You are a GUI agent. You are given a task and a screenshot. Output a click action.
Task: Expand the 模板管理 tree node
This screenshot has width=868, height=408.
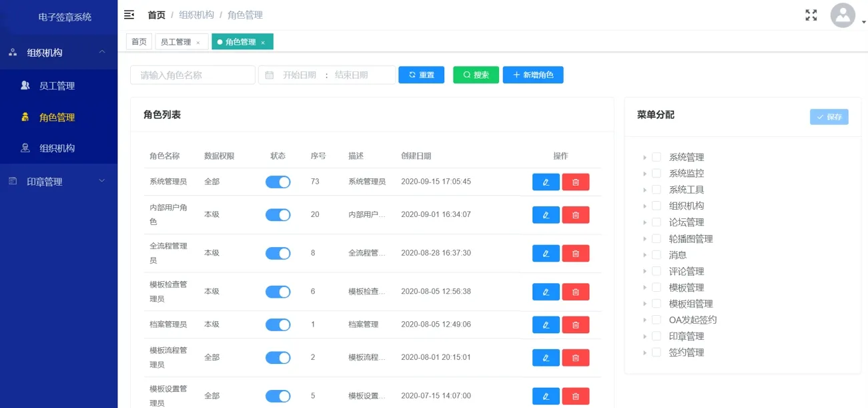point(645,287)
